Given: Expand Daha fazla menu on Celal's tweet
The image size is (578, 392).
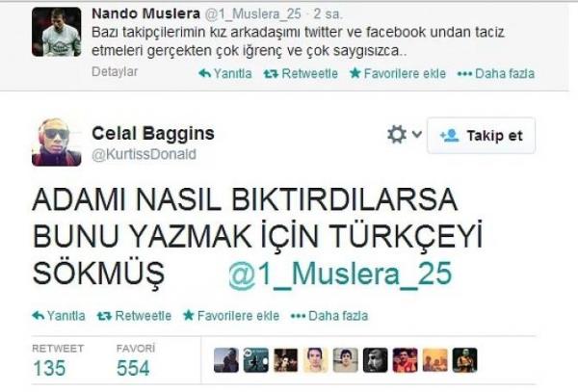Looking at the screenshot, I should pos(329,316).
